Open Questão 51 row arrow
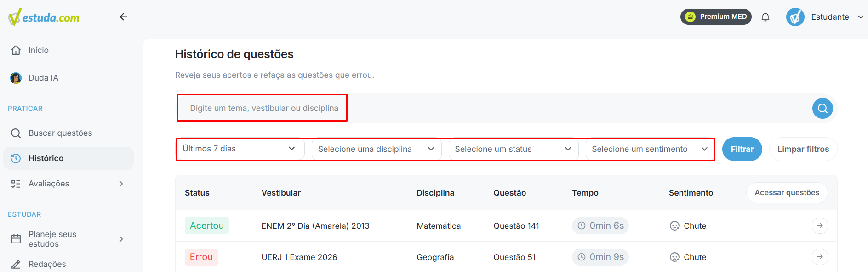The width and height of the screenshot is (868, 272). (x=820, y=257)
